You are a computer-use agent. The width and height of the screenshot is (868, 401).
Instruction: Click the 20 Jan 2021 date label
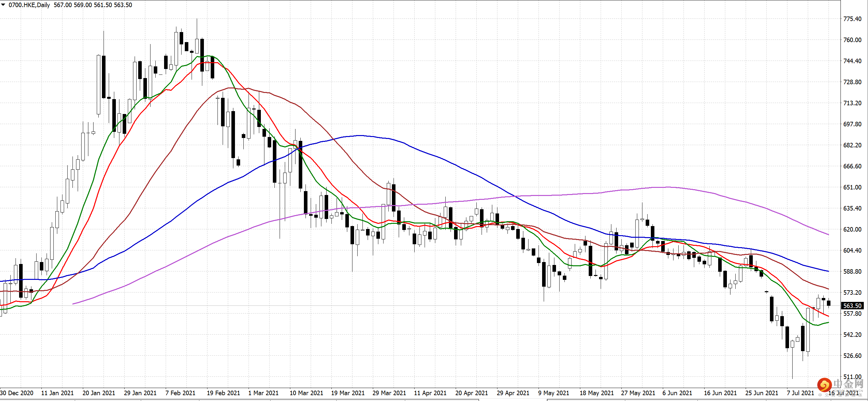coord(98,393)
